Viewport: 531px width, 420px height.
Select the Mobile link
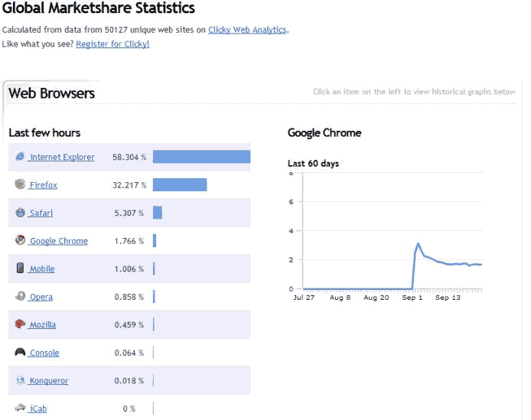coord(42,269)
